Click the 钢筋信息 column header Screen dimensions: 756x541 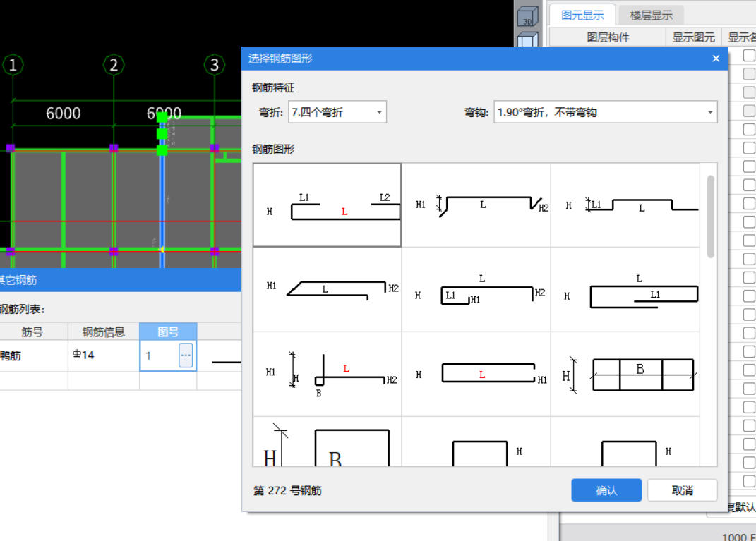click(104, 332)
